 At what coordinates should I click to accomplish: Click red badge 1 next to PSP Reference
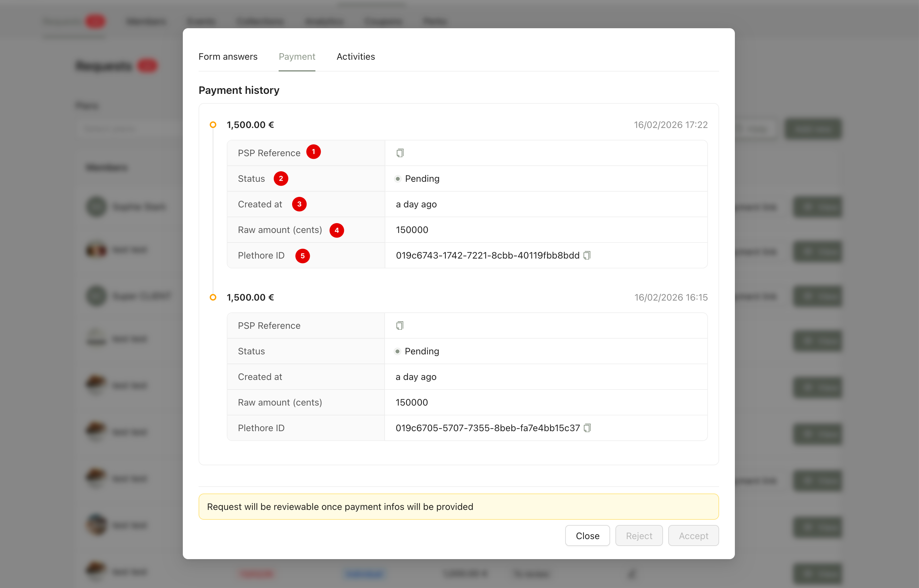(x=313, y=152)
